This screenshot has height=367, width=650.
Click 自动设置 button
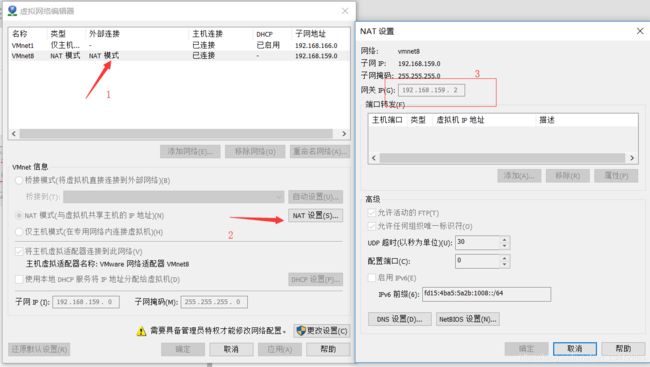click(315, 197)
